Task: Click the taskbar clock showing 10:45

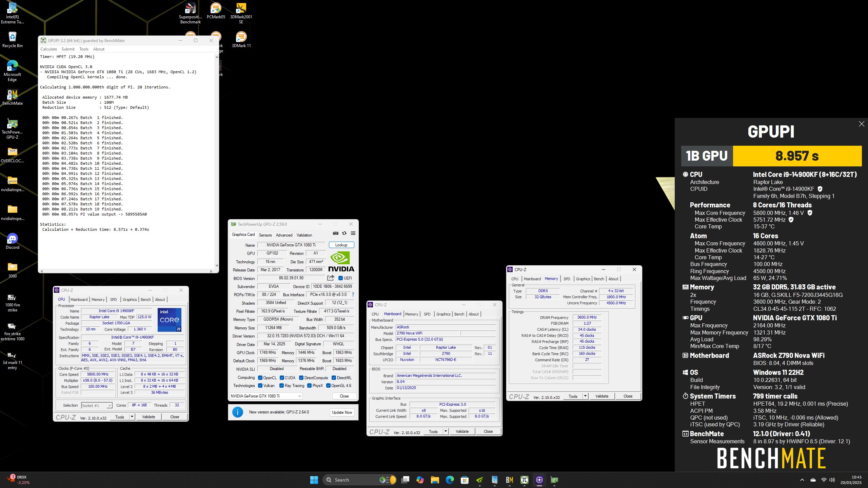Action: 851,480
